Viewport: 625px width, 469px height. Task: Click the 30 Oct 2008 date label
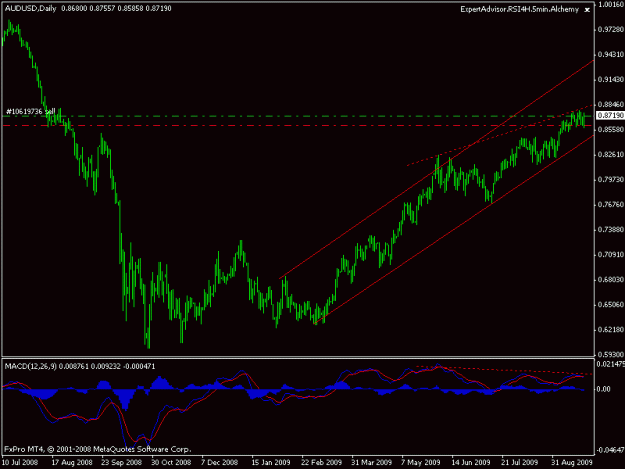[x=171, y=463]
